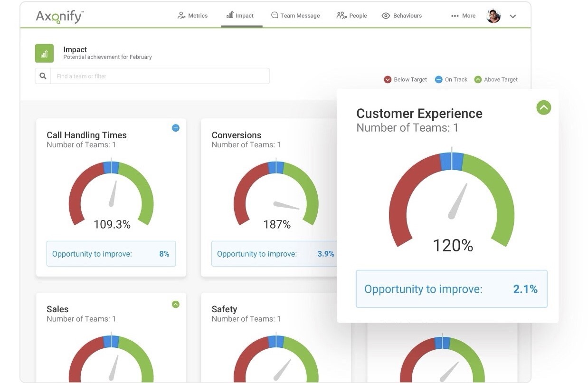Click the Axonify logo
The height and width of the screenshot is (383, 588).
tap(59, 16)
